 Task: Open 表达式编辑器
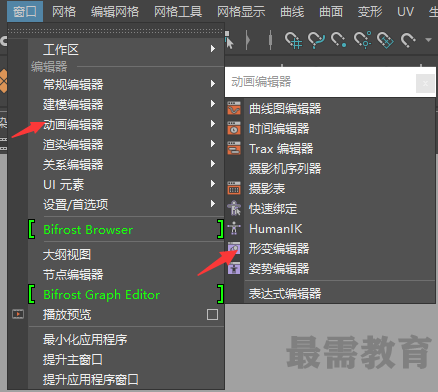tap(340, 293)
